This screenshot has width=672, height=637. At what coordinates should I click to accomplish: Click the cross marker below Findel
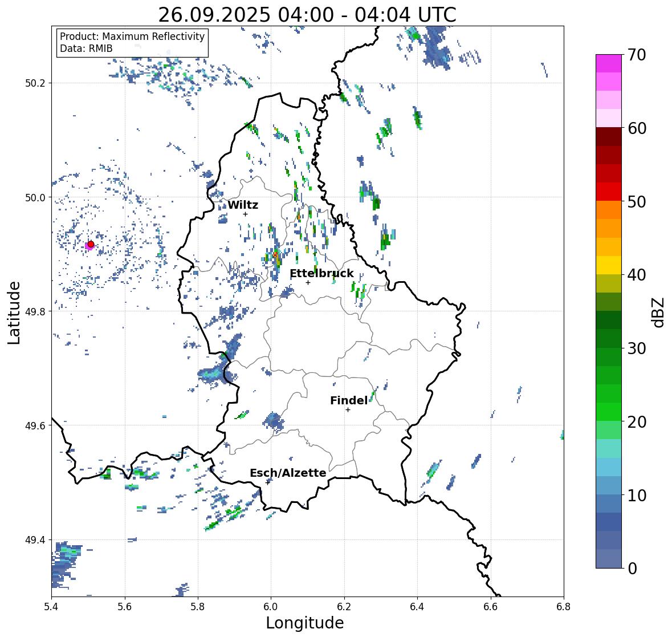pos(348,410)
